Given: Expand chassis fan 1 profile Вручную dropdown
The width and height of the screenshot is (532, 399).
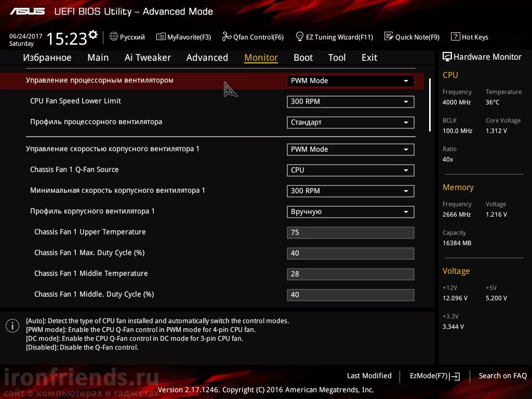Looking at the screenshot, I should [x=351, y=212].
